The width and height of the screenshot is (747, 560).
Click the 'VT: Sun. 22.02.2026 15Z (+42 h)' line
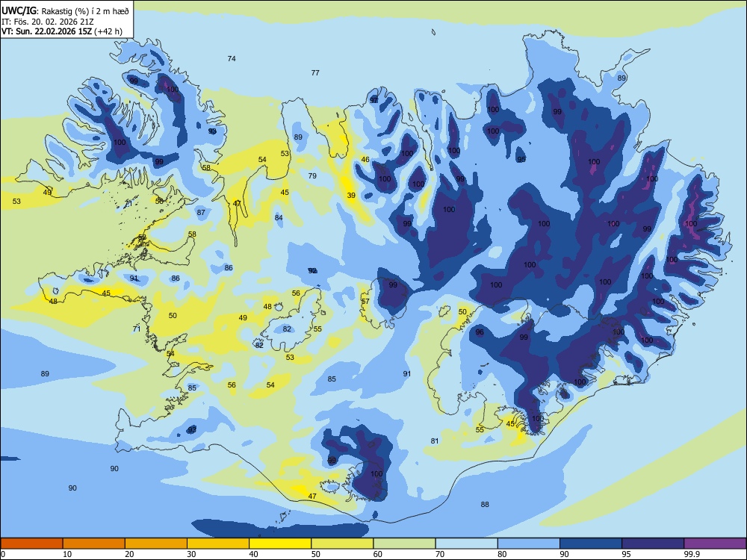click(62, 31)
